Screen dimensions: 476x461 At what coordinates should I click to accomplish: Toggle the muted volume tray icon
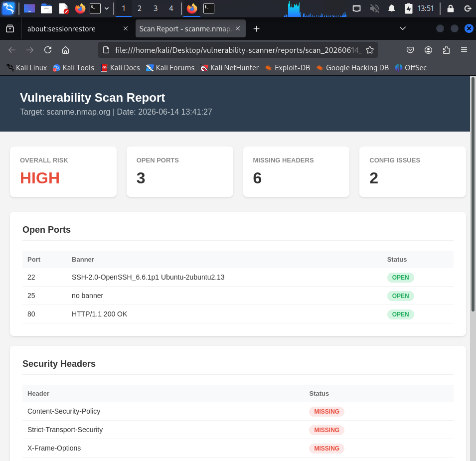(x=375, y=8)
